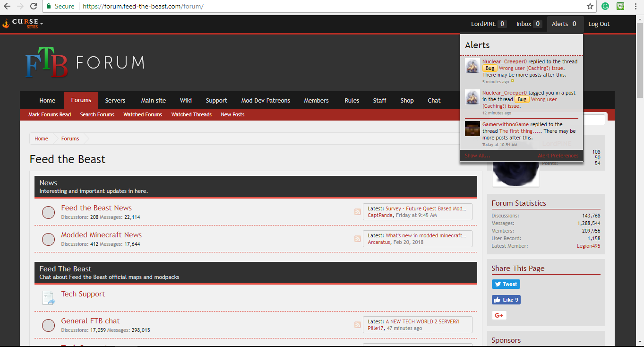Share the page via the Google+ icon
644x347 pixels.
(x=499, y=315)
